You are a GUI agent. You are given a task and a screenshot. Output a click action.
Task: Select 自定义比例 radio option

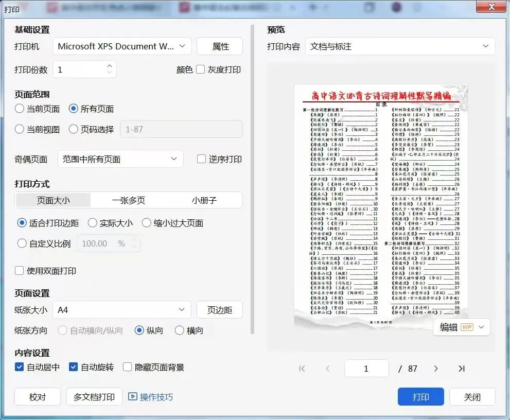click(22, 243)
